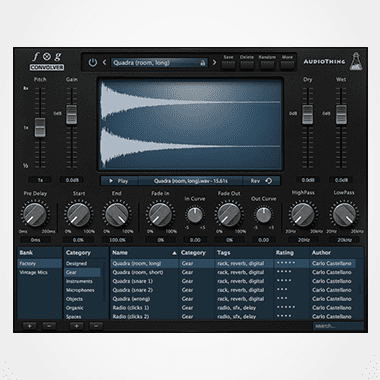380x380 pixels.
Task: Click the Gain slider handle
Action: pos(71,114)
